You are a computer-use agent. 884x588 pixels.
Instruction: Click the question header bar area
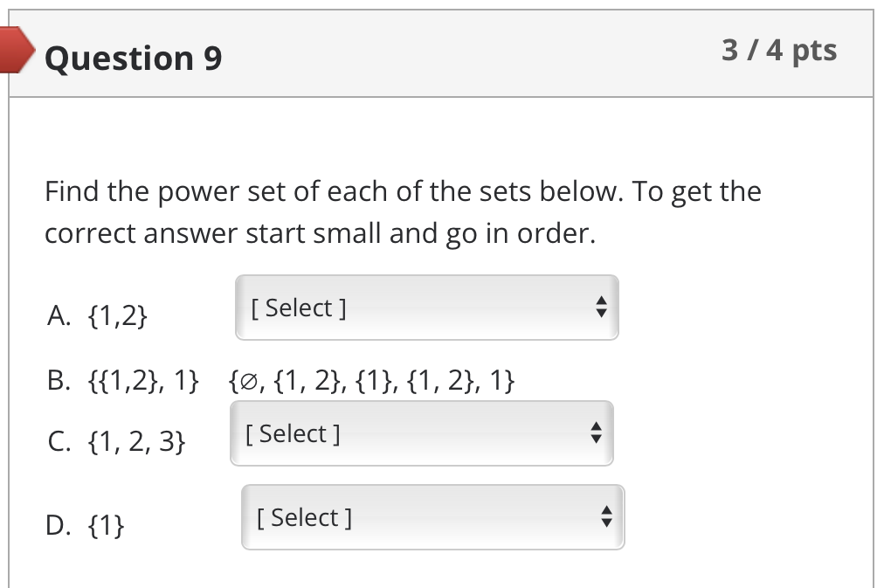480,54
